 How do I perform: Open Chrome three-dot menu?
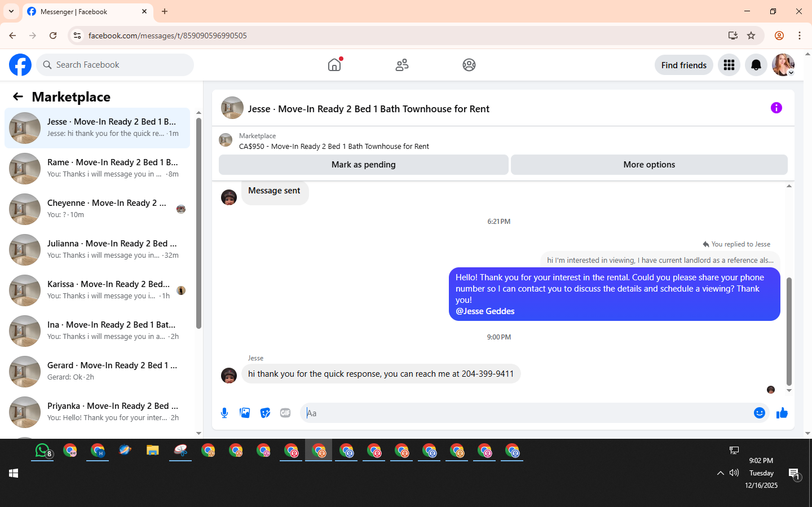(x=800, y=36)
